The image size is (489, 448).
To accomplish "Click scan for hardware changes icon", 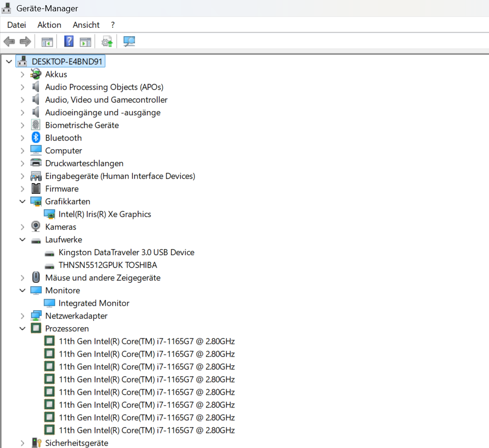I will (129, 41).
